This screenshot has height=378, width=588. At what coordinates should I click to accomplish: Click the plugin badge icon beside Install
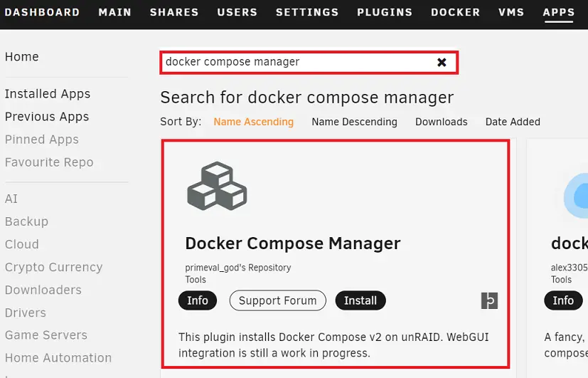[x=489, y=300]
